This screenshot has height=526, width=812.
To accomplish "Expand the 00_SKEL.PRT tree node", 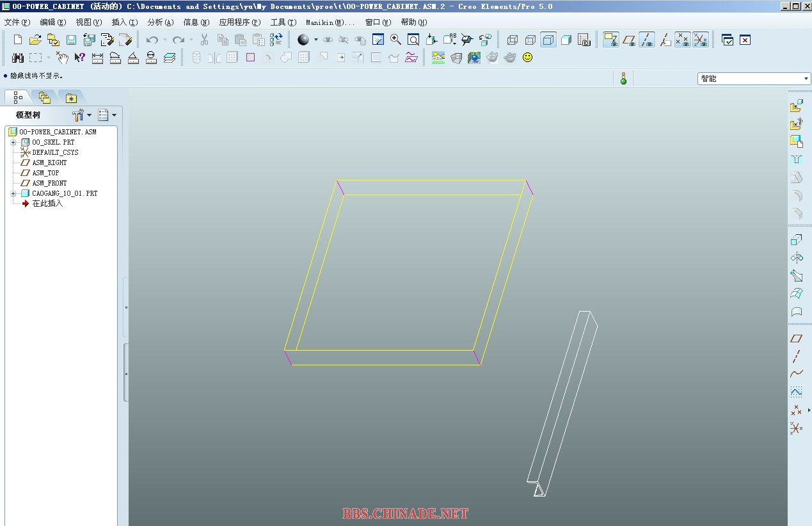I will point(13,142).
